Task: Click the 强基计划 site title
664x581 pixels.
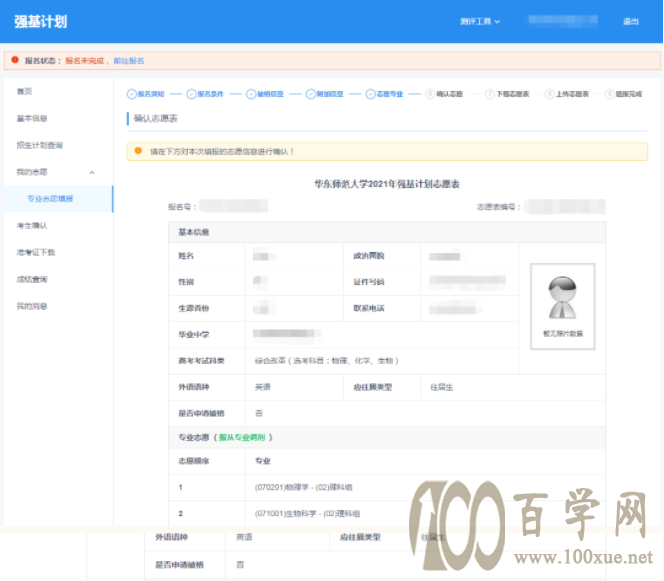Action: 41,22
